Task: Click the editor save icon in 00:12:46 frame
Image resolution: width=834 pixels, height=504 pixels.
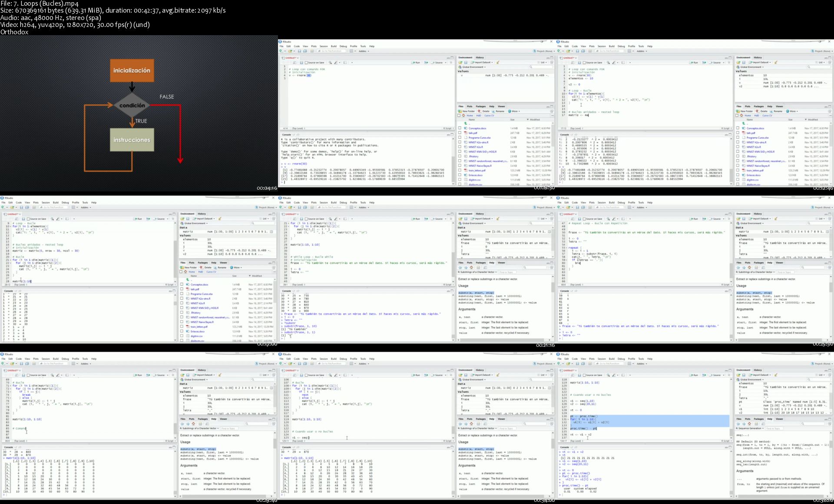Action: point(579,63)
